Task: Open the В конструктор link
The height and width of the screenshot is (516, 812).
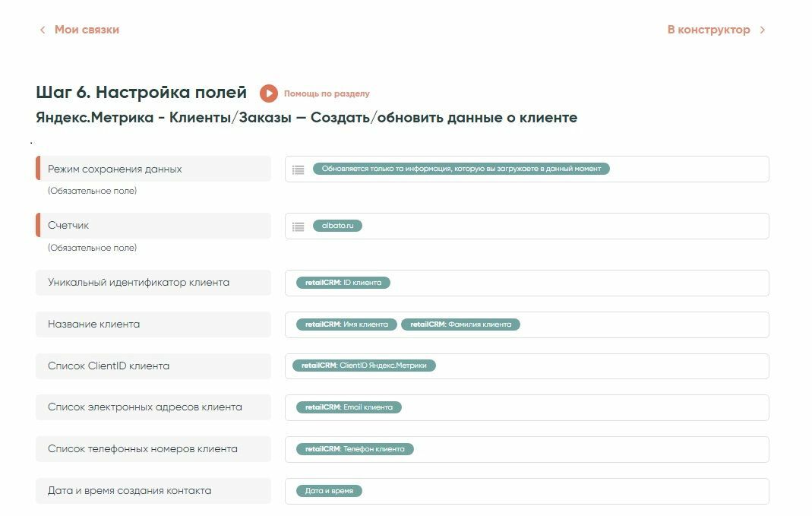Action: tap(708, 30)
